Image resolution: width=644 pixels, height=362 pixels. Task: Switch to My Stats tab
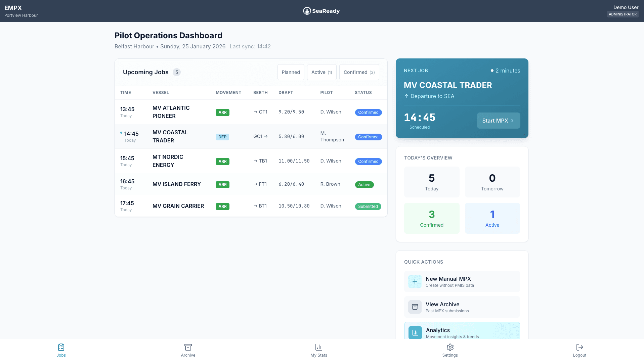[318, 351]
